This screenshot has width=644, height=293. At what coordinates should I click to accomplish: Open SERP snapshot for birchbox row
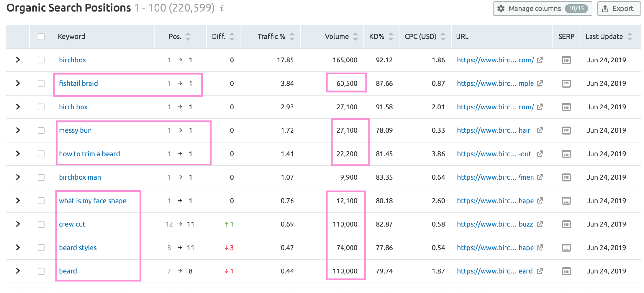tap(566, 60)
